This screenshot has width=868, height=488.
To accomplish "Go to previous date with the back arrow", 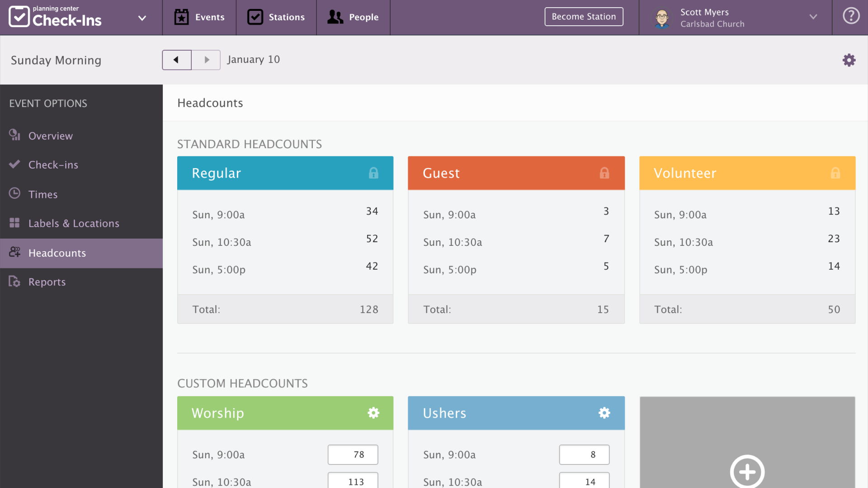I will pyautogui.click(x=176, y=60).
